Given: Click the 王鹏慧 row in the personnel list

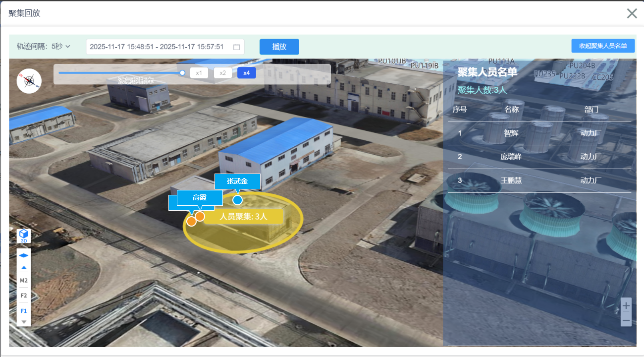Looking at the screenshot, I should (x=539, y=180).
